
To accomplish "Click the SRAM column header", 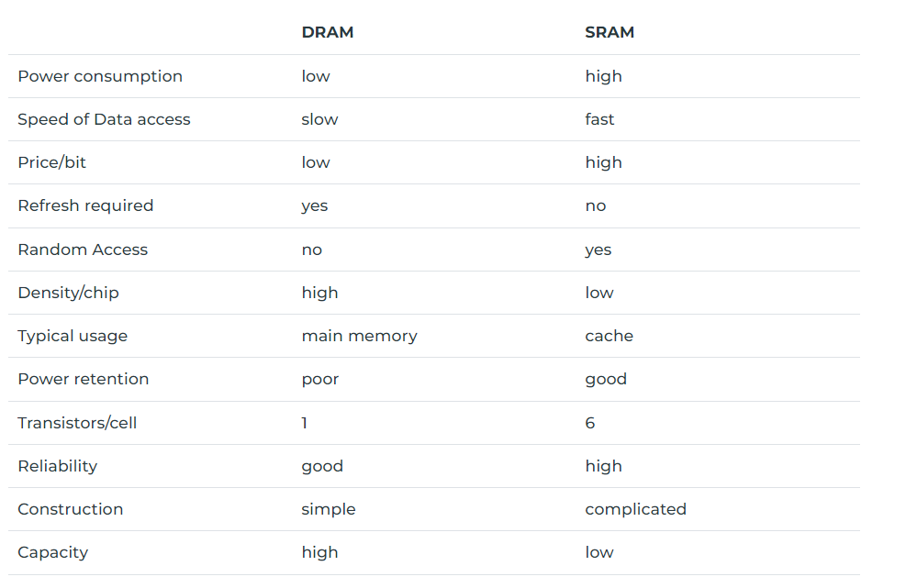I will pyautogui.click(x=610, y=32).
